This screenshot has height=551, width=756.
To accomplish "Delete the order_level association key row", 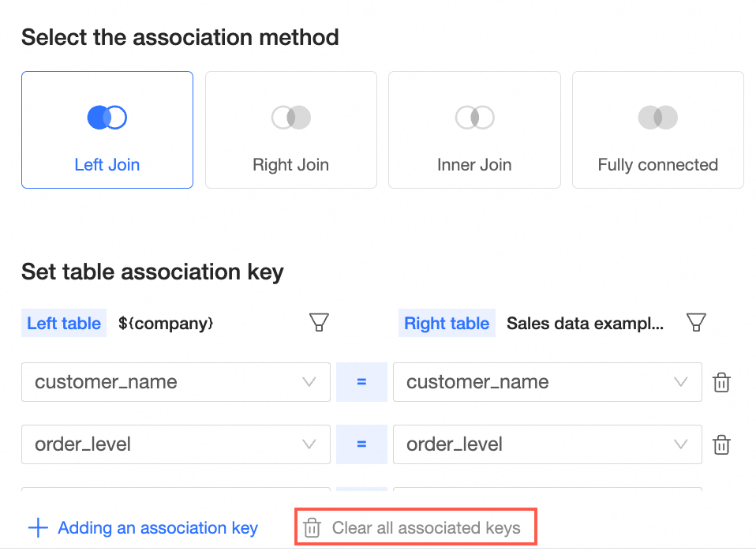I will click(721, 445).
